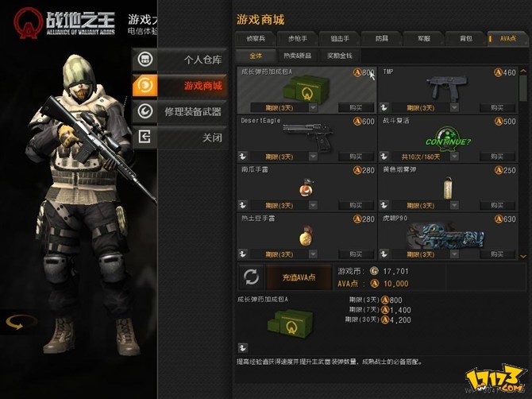Click the 个人仓库 warehouse icon
The width and height of the screenshot is (532, 399).
pyautogui.click(x=145, y=60)
